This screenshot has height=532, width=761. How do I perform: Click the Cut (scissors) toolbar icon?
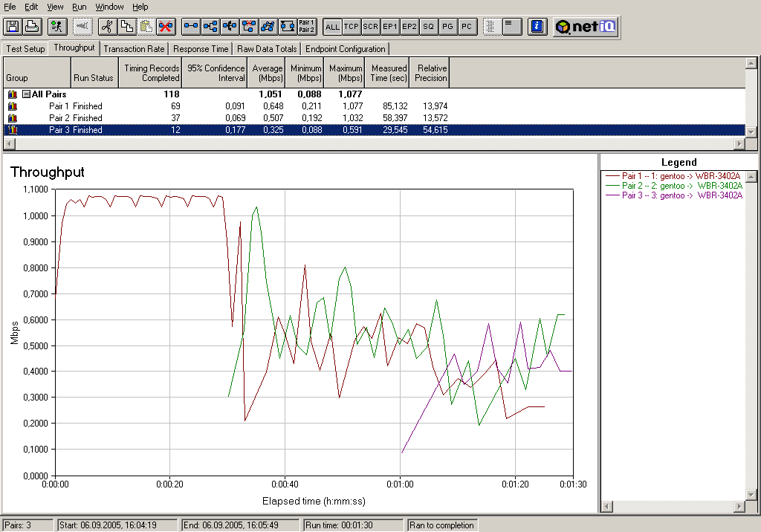click(x=107, y=26)
